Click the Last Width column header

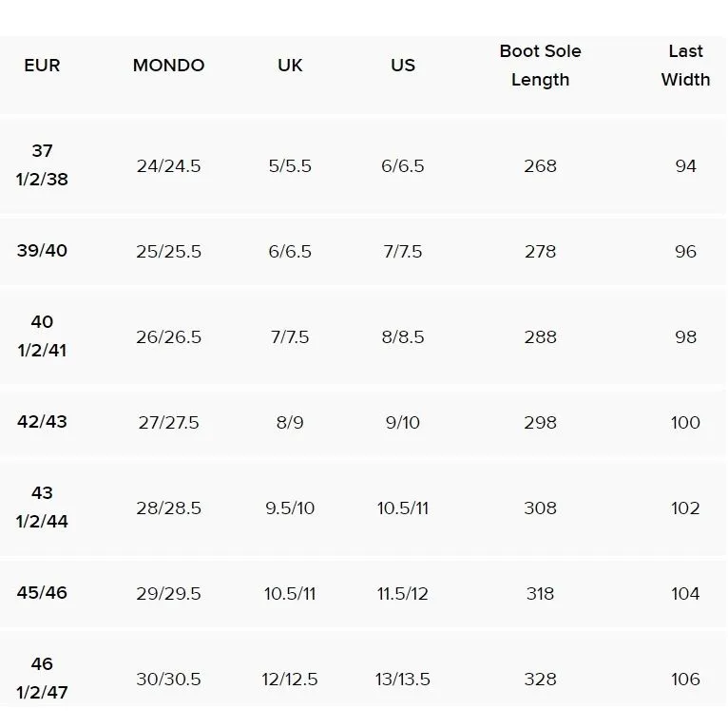tap(685, 66)
